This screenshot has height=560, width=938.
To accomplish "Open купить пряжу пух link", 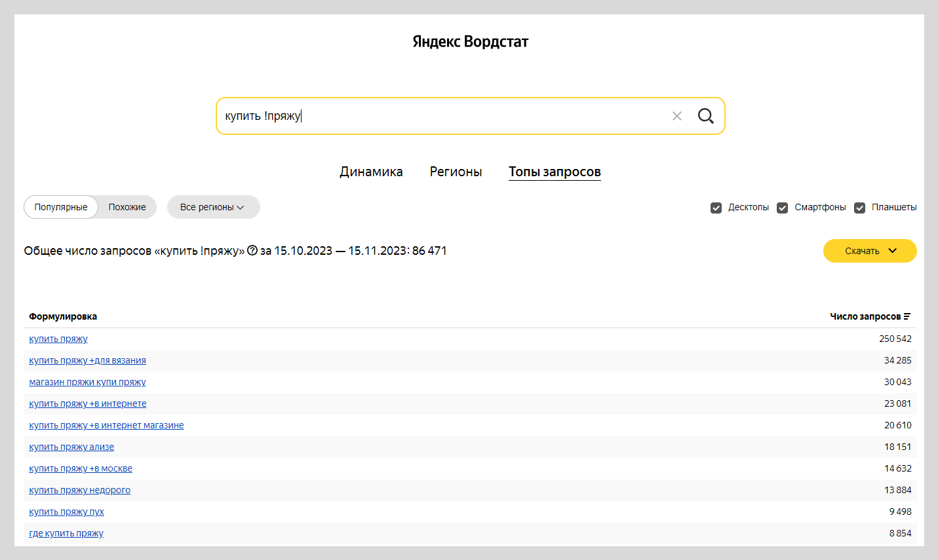I will [66, 512].
